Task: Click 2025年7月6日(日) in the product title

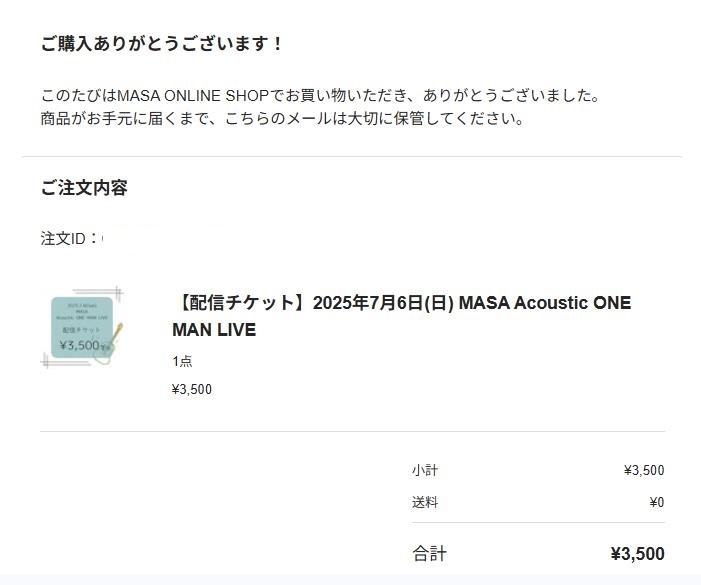Action: (x=383, y=303)
